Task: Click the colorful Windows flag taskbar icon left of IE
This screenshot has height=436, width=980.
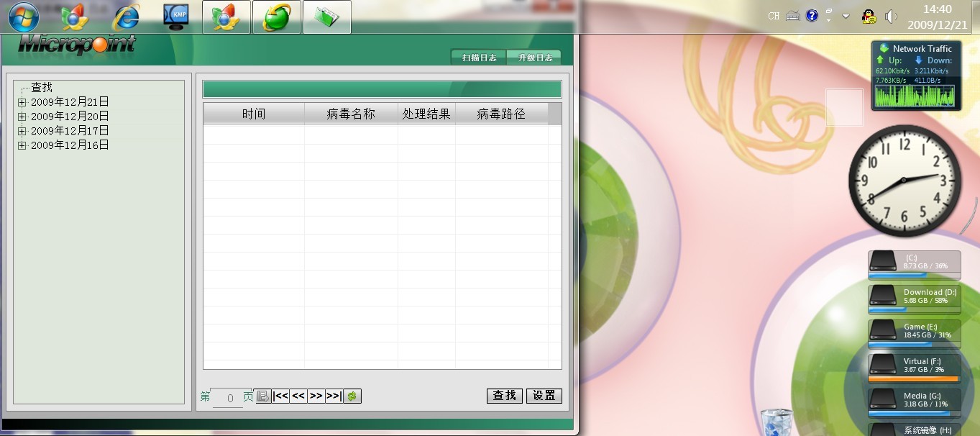Action: 74,17
